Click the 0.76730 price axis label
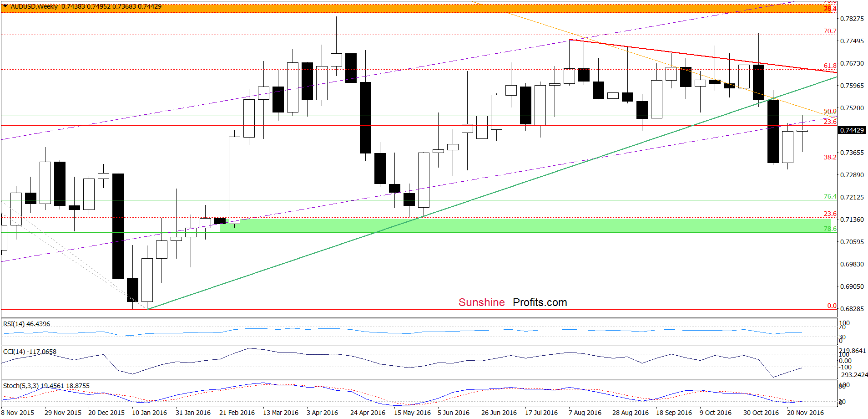The image size is (868, 419). (x=852, y=63)
